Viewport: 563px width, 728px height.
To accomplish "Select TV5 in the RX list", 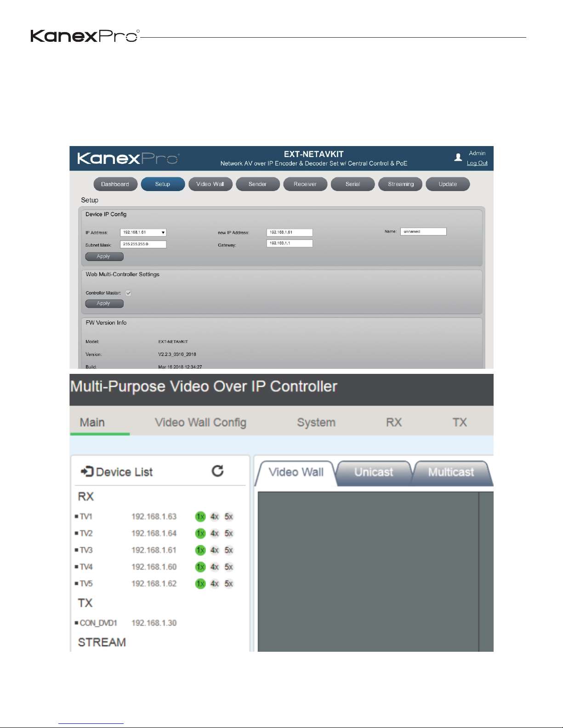I will point(86,584).
